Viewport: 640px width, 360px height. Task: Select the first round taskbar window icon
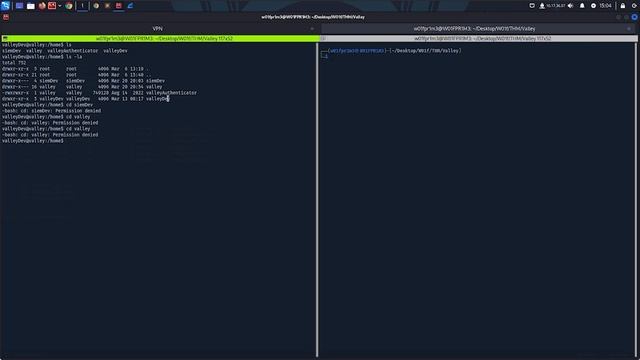[x=96, y=6]
